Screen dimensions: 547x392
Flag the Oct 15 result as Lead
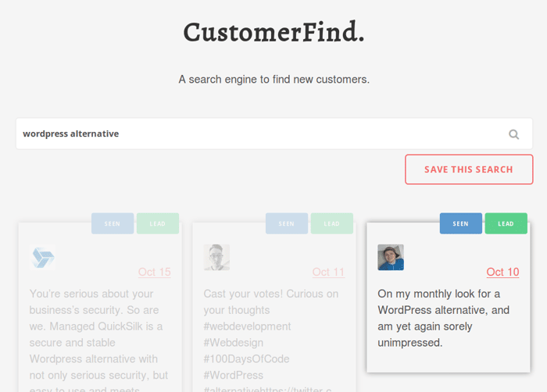tap(158, 223)
